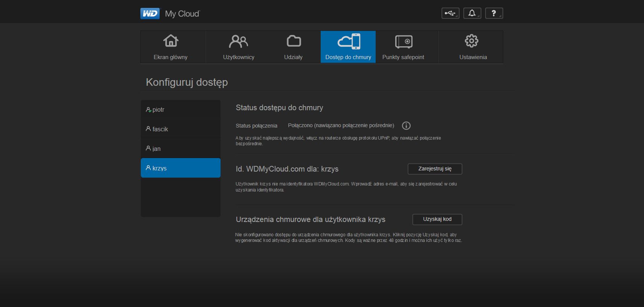644x307 pixels.
Task: Click the info icon next to connection status
Action: 406,126
